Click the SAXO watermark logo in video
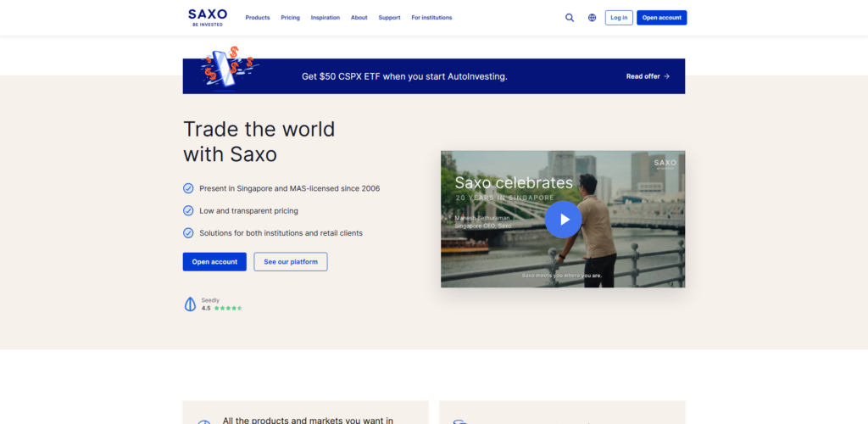The width and height of the screenshot is (868, 424). coord(665,164)
